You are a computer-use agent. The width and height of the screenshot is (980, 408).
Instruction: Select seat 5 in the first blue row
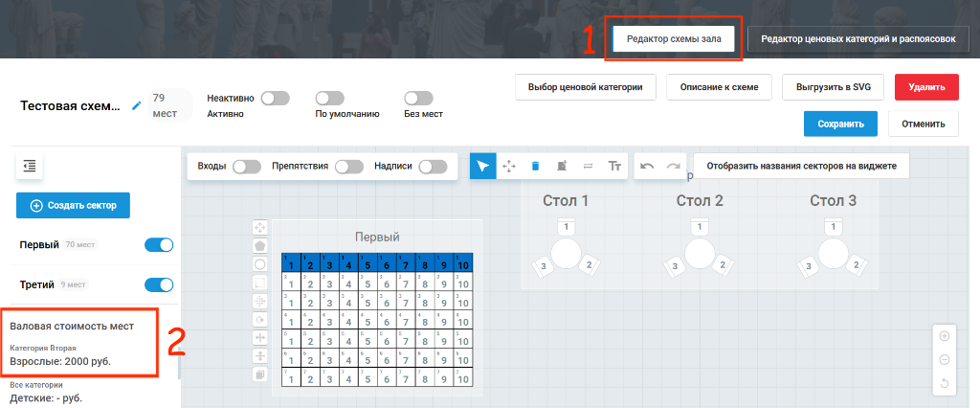coord(367,262)
